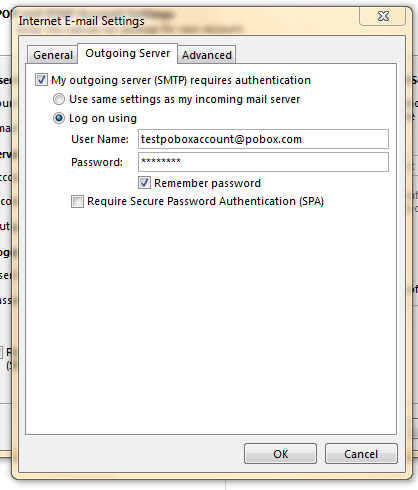Click the 'User Name:' label
This screenshot has width=418, height=490.
click(100, 139)
